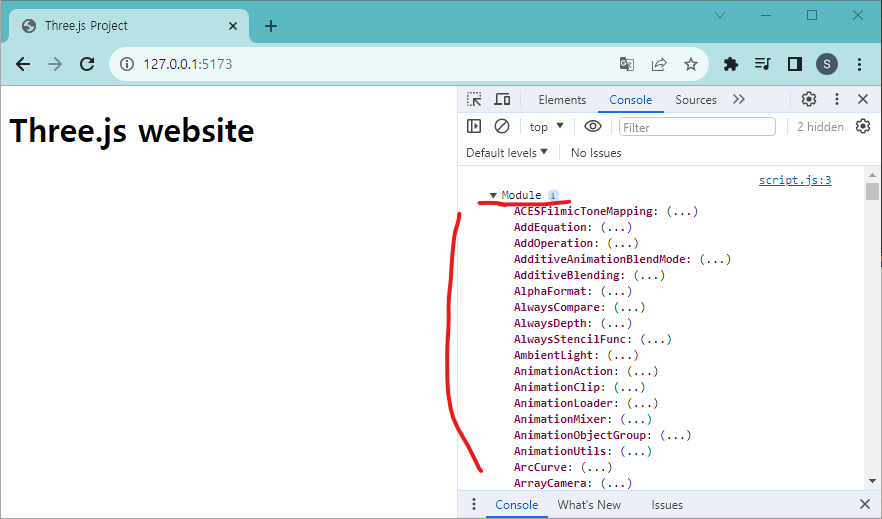
Task: Go back using the browser back arrow
Action: click(x=23, y=64)
